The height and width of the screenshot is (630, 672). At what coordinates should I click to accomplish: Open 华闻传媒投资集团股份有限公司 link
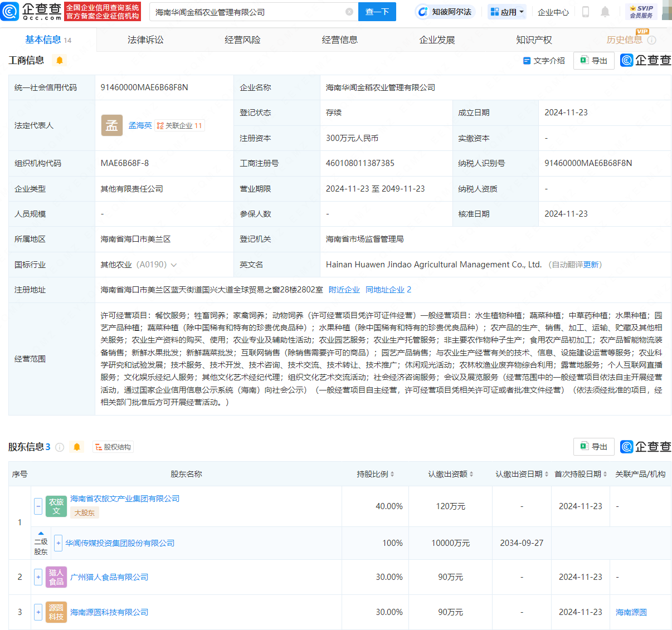tap(120, 543)
